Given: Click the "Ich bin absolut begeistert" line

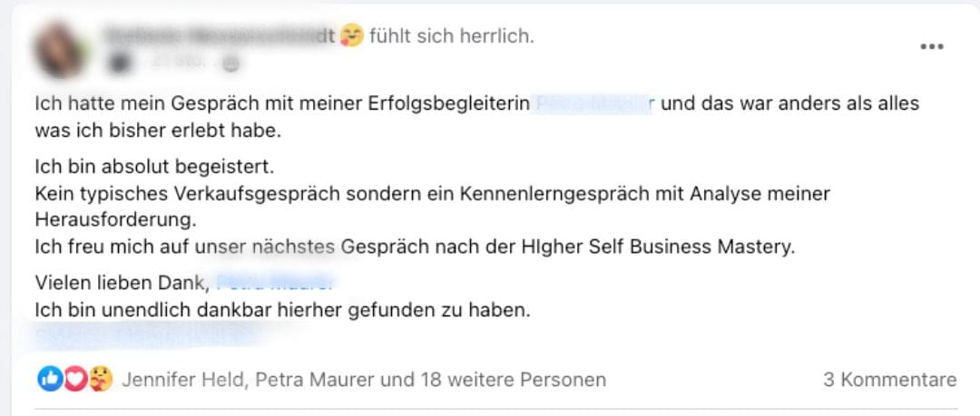Looking at the screenshot, I should (x=153, y=168).
